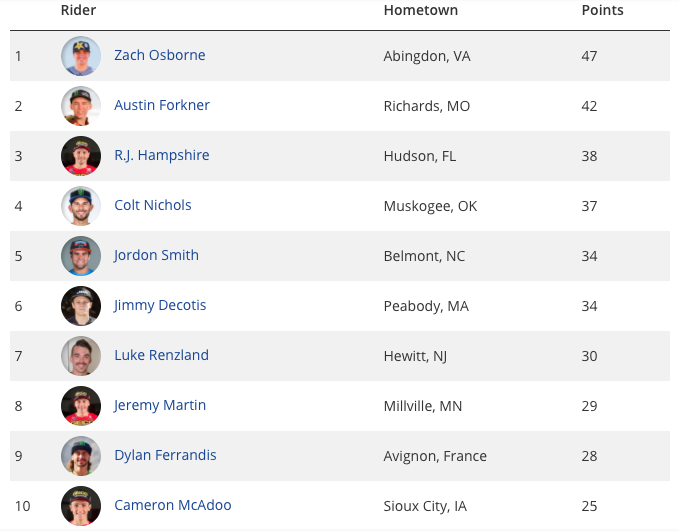This screenshot has width=679, height=531.
Task: Open Zach Osborne's rider profile link
Action: pos(160,55)
